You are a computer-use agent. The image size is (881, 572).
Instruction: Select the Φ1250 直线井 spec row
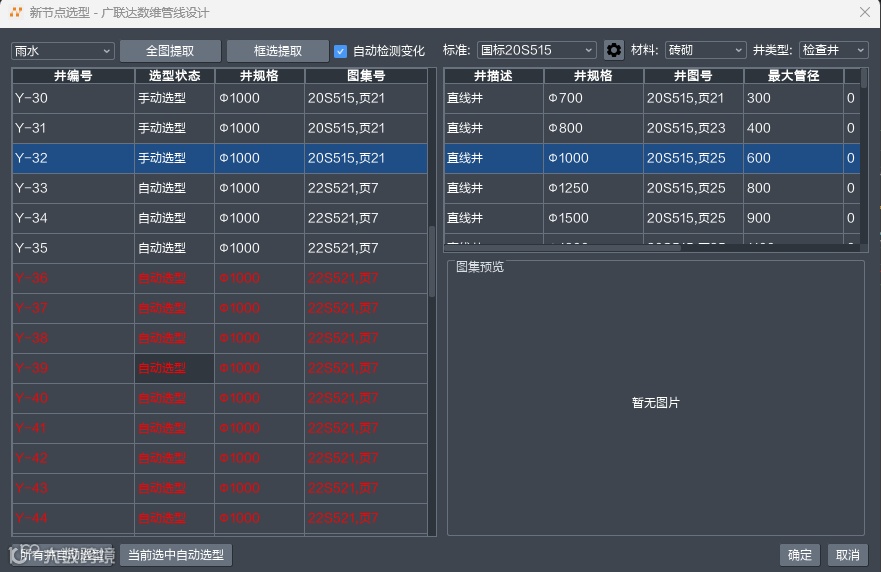pos(652,188)
